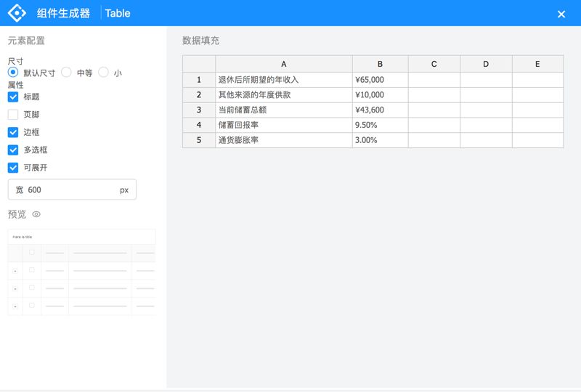Image resolution: width=581 pixels, height=392 pixels.
Task: Select column E header
Action: 537,64
